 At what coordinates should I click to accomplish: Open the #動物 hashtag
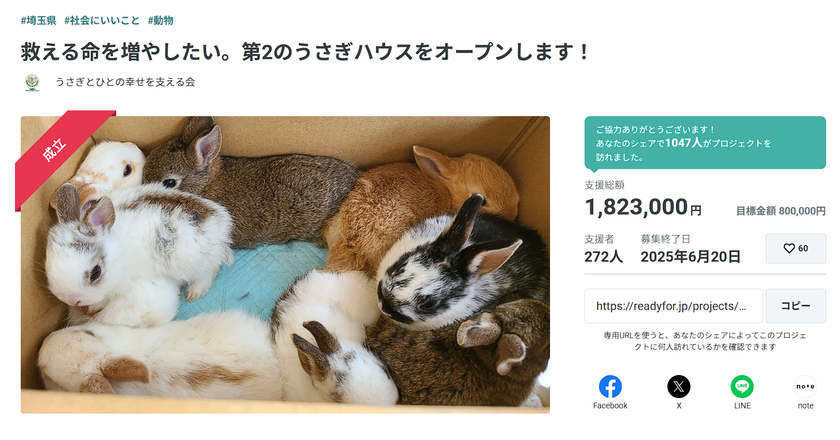[x=161, y=20]
